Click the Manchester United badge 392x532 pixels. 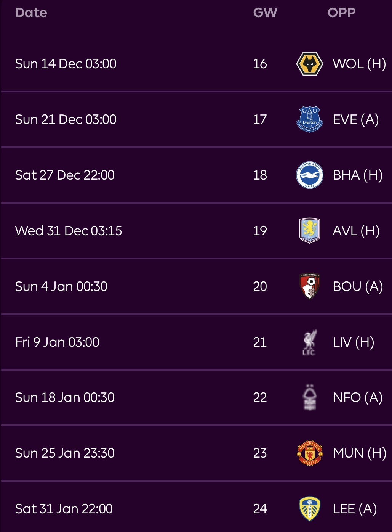[309, 453]
